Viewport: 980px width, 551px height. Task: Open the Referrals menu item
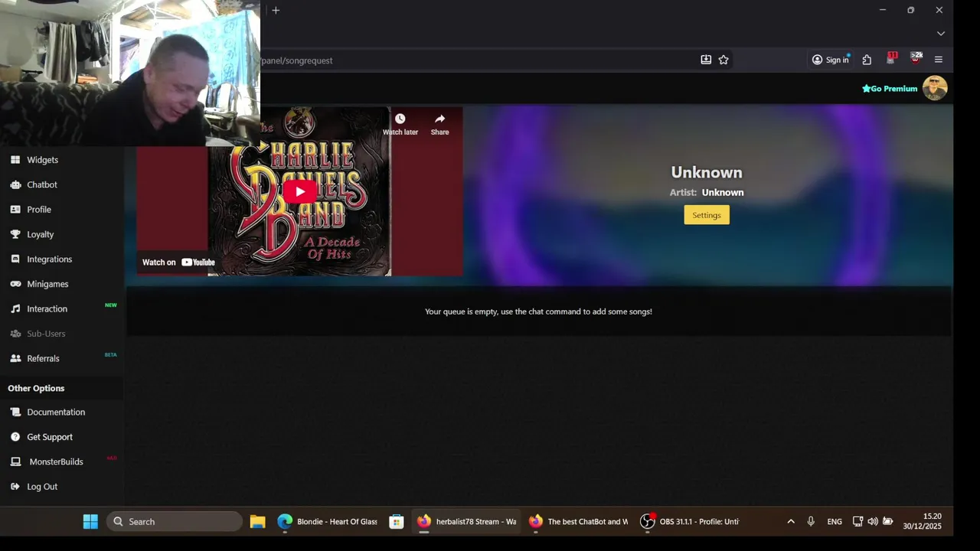point(43,358)
